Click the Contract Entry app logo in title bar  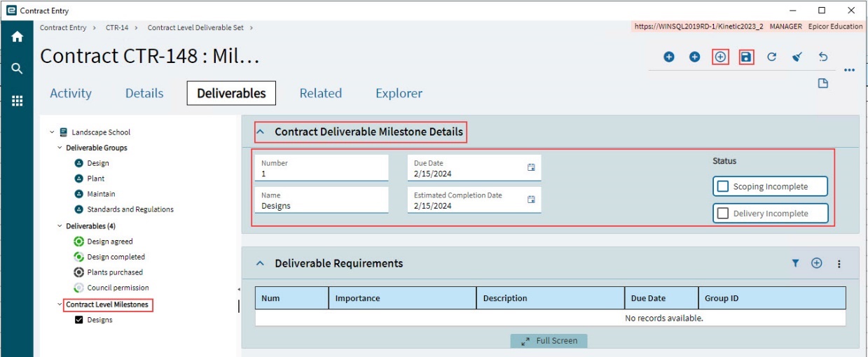[x=11, y=10]
